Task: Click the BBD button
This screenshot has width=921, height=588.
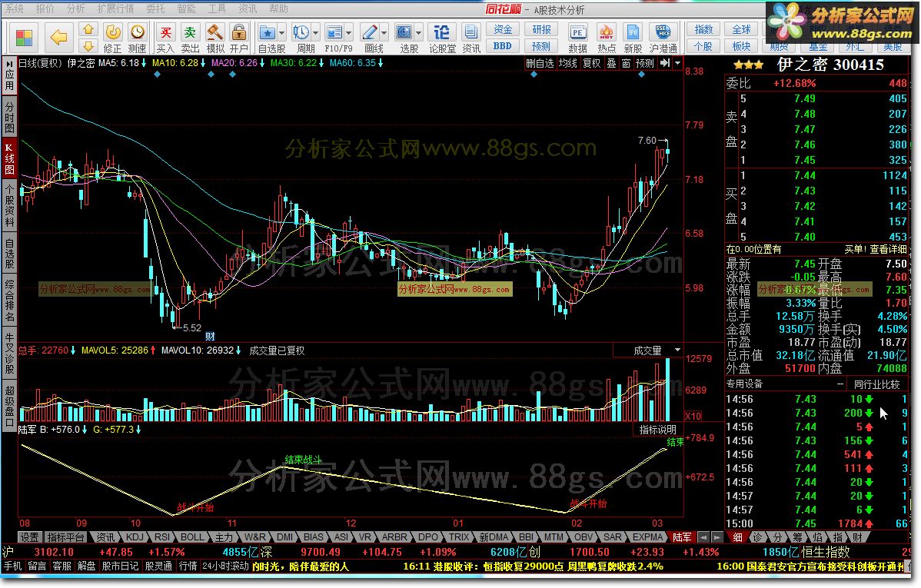Action: click(x=502, y=46)
